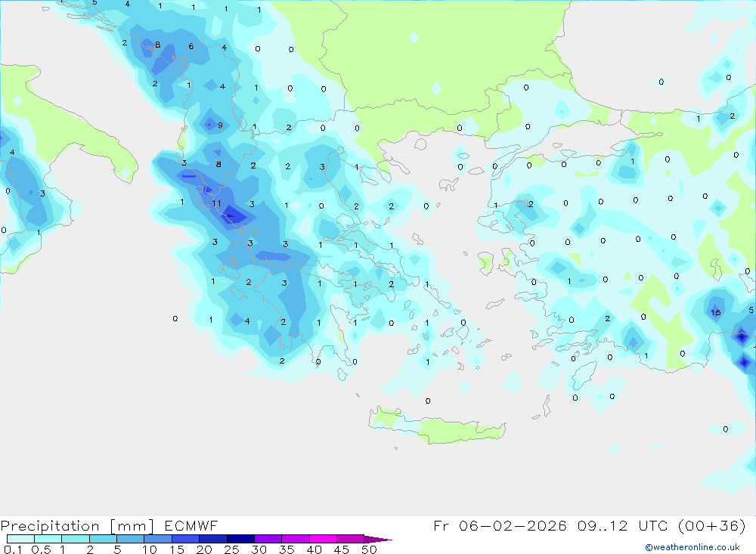The height and width of the screenshot is (554, 756).
Task: Select the 25–30 mm dark navy swatch
Action: 240,539
